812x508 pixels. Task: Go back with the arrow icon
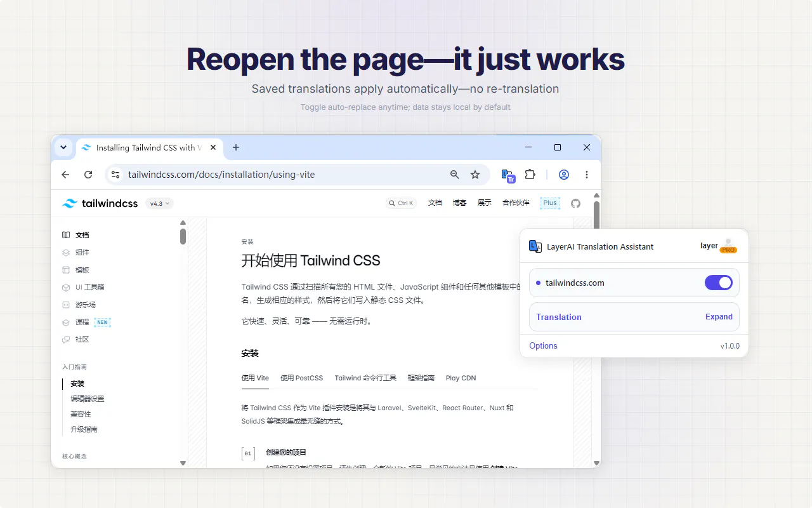tap(65, 175)
